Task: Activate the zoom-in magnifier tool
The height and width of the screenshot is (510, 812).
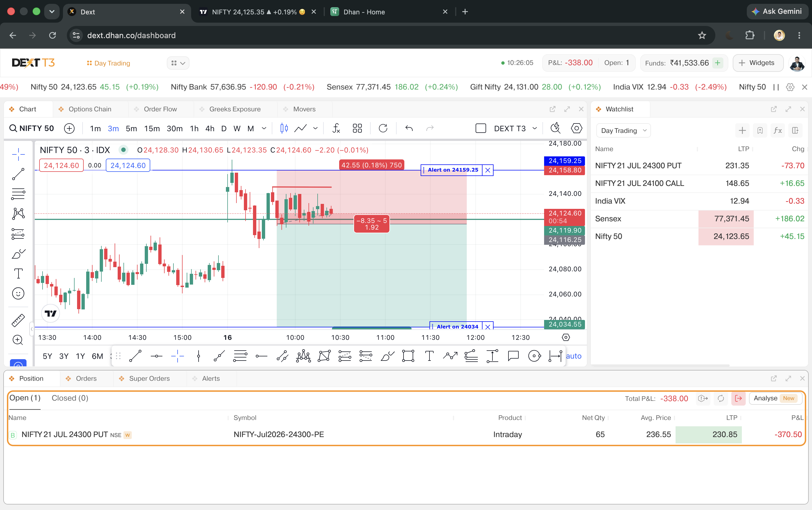Action: click(18, 340)
